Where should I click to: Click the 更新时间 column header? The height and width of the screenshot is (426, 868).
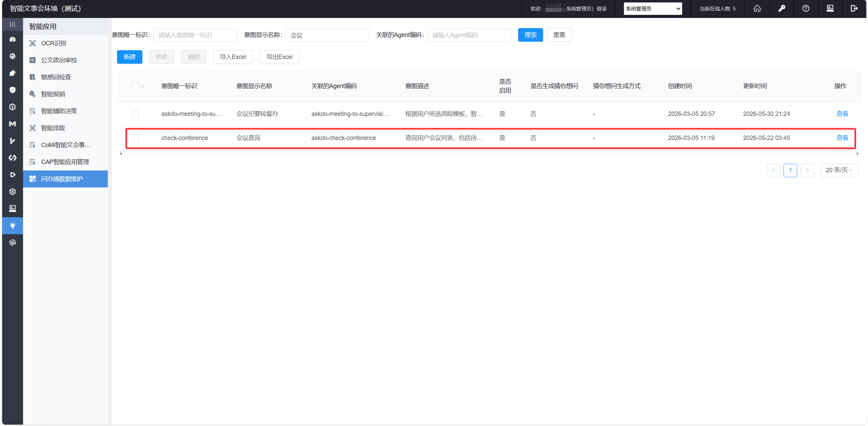coord(755,86)
